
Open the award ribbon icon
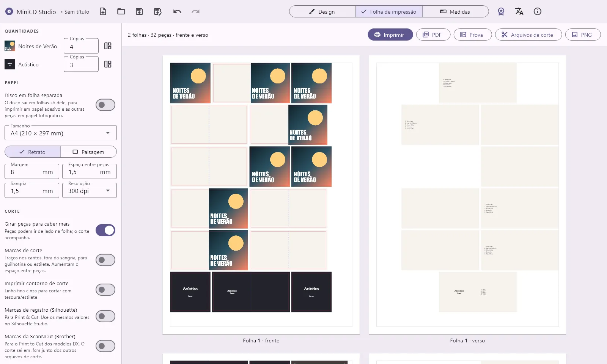tap(501, 11)
